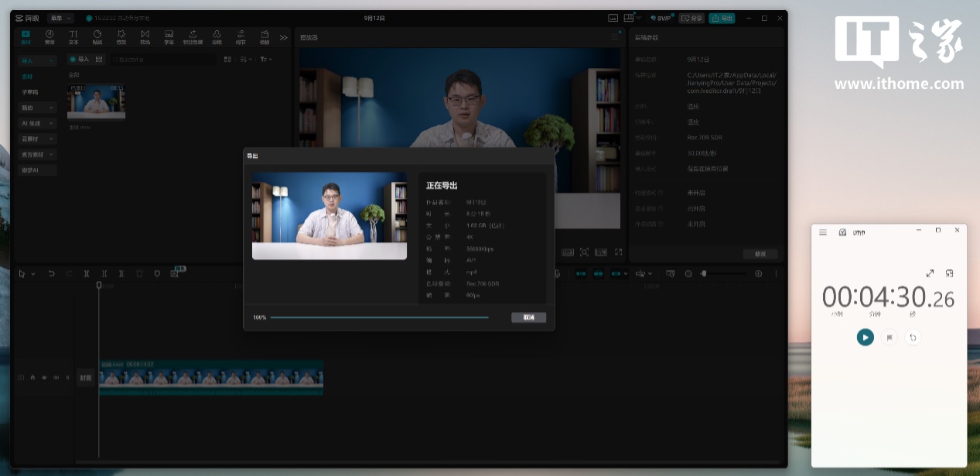Select the 即梦AI sidebar item
This screenshot has width=980, height=476.
pyautogui.click(x=31, y=170)
